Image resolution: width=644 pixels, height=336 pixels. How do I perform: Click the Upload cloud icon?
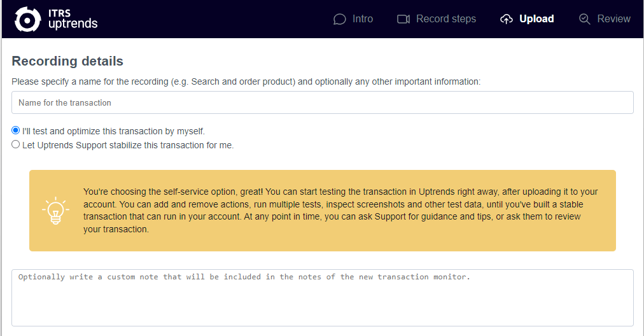click(507, 19)
